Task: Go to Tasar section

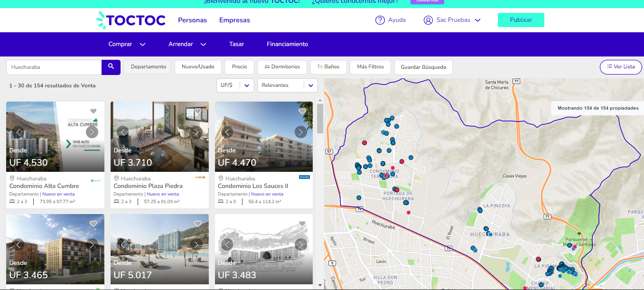Action: 236,44
